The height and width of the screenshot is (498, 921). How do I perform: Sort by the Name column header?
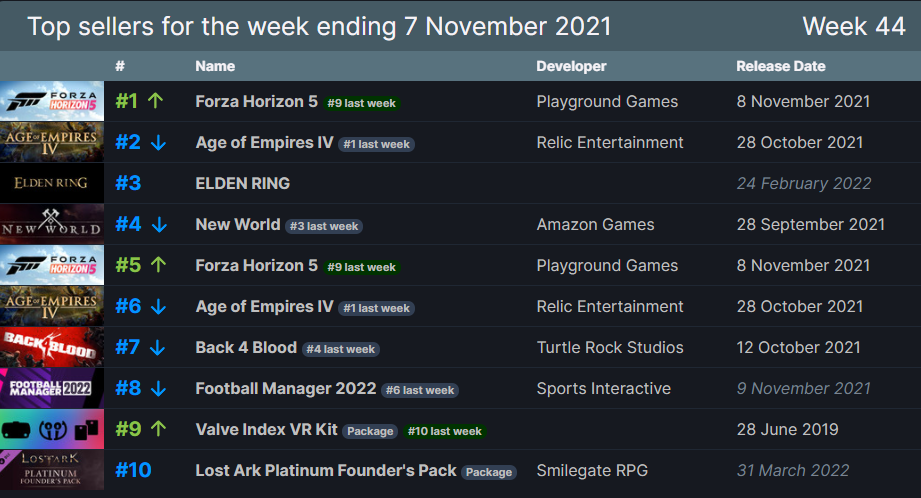tap(215, 66)
